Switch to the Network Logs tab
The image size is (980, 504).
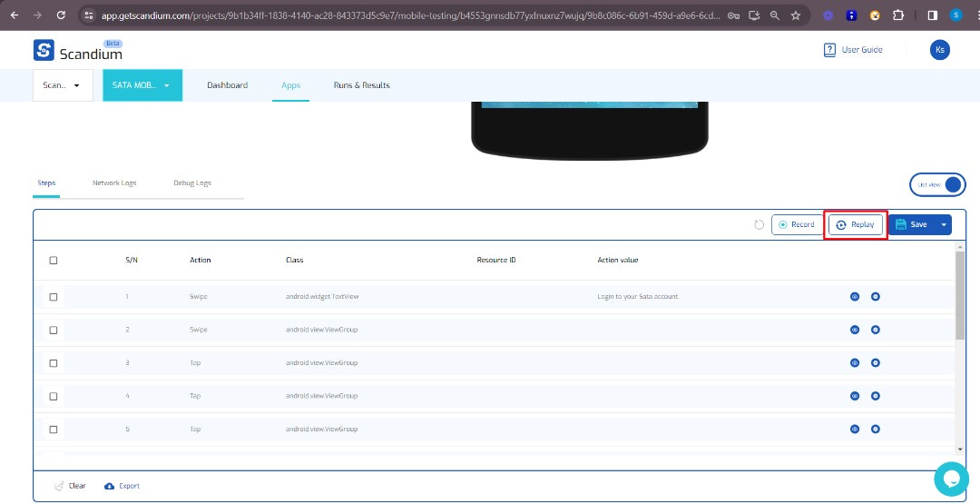pyautogui.click(x=114, y=183)
